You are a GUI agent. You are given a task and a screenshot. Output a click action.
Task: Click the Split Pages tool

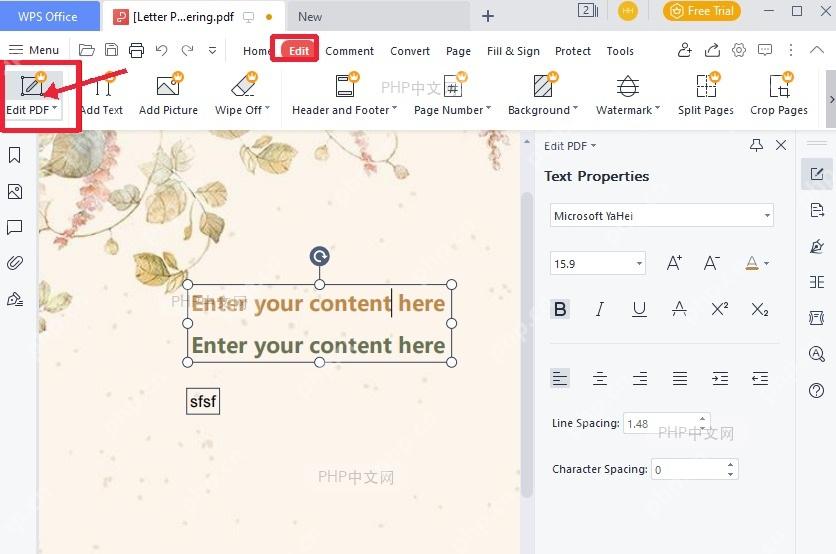pyautogui.click(x=705, y=95)
